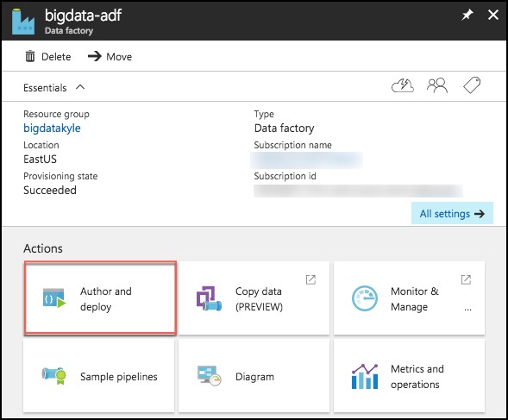The width and height of the screenshot is (508, 420).
Task: Click the Essentials label
Action: [45, 88]
